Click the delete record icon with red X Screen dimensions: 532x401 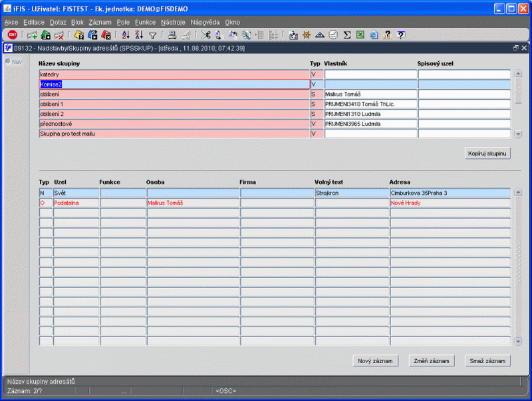[59, 35]
